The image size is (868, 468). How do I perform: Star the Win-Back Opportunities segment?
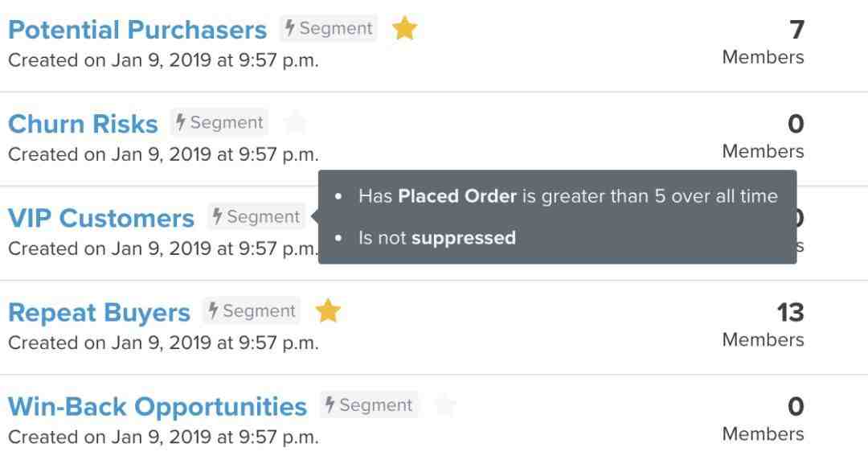point(445,404)
